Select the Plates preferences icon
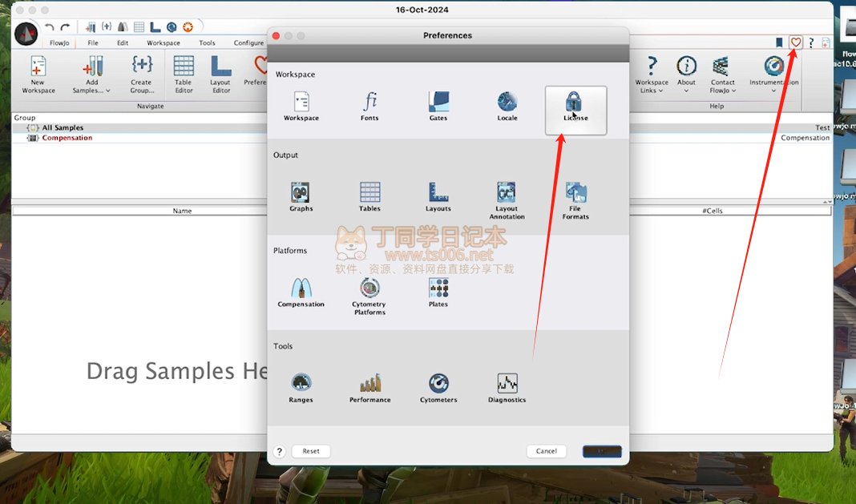The height and width of the screenshot is (504, 856). click(438, 291)
